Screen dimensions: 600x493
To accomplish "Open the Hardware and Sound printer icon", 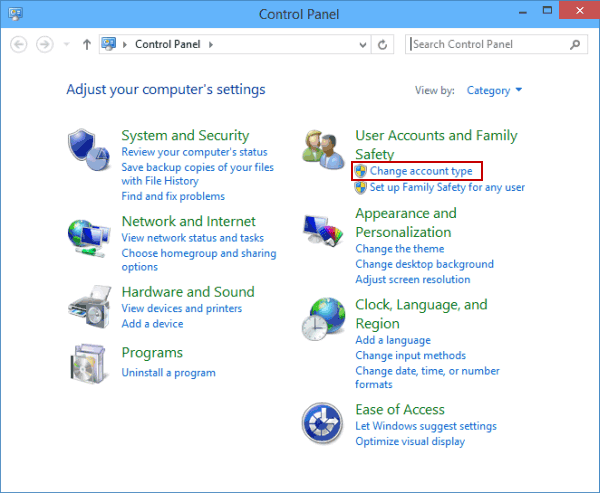I will [x=90, y=307].
